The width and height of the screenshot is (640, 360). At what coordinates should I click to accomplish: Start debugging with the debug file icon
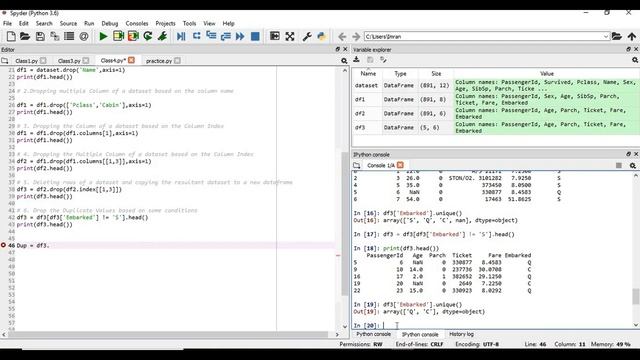coord(181,36)
